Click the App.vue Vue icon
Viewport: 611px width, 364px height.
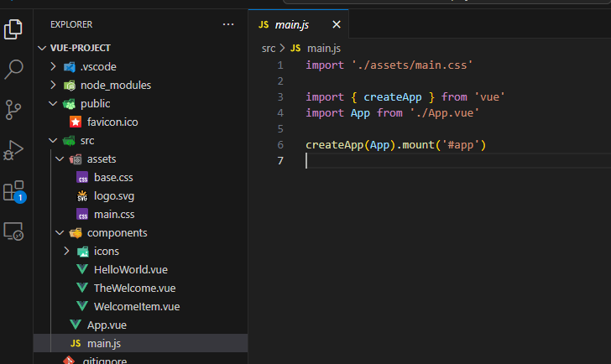[x=76, y=325]
